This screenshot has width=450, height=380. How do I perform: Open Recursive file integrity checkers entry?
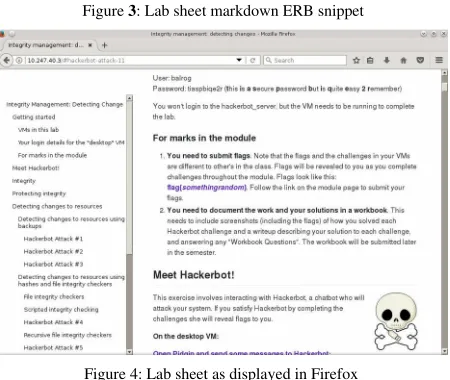[68, 335]
